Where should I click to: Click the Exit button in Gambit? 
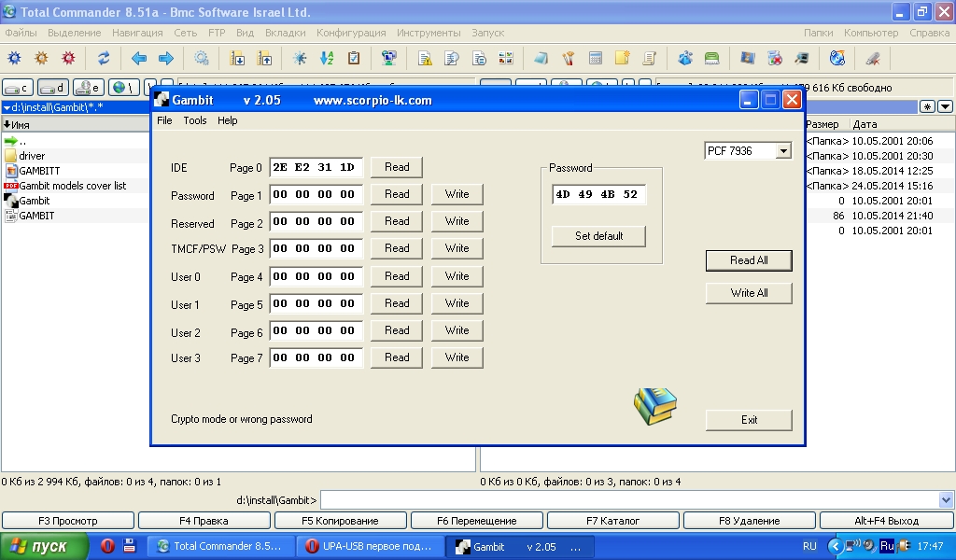(749, 420)
